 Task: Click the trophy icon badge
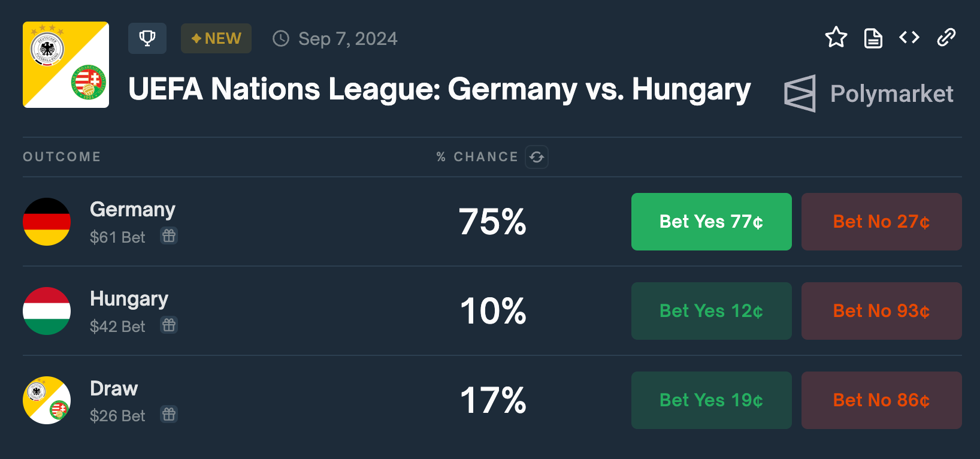tap(147, 38)
